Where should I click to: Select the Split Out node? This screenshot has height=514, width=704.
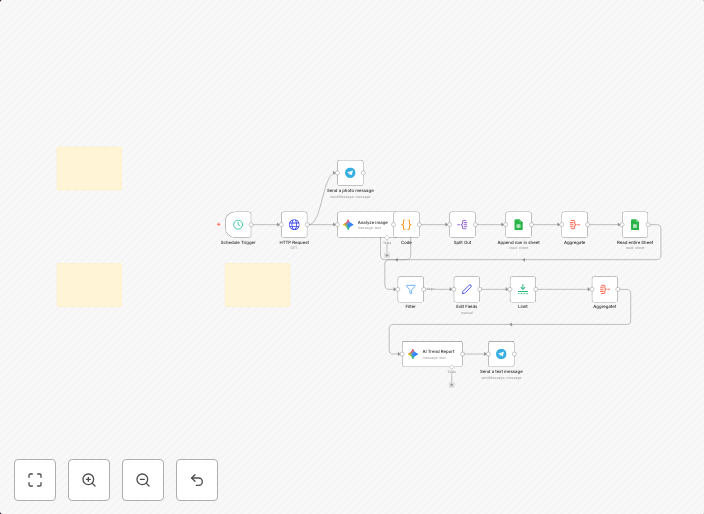tap(462, 225)
